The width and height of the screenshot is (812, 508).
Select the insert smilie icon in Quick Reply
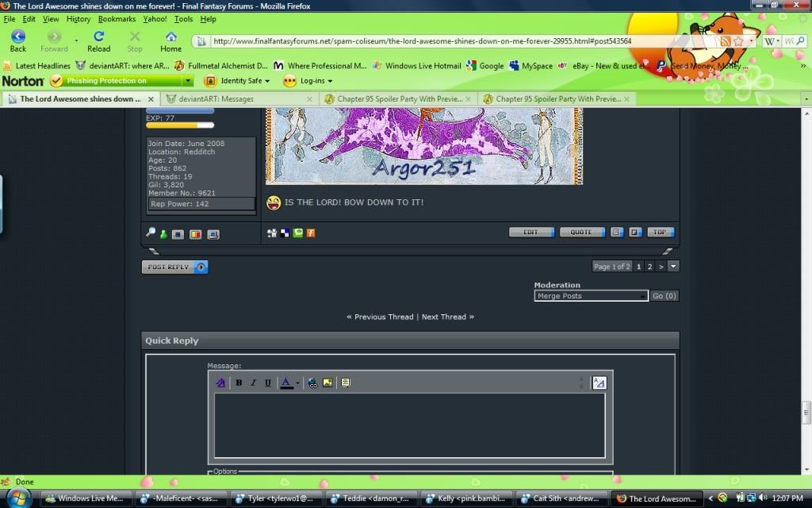coord(345,383)
